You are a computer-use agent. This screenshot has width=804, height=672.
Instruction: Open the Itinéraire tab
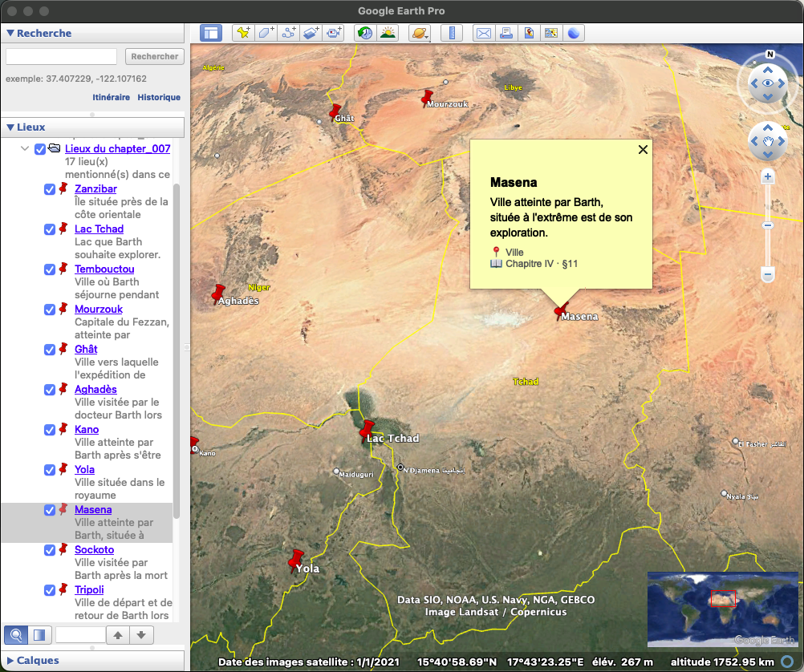(x=111, y=97)
